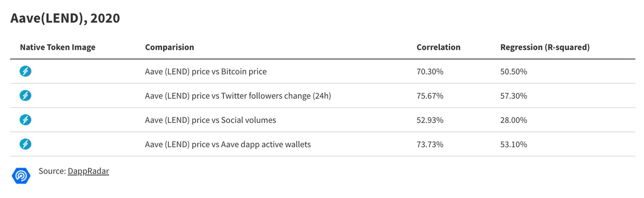
Task: Click the Aave(LEND), 2020 heading
Action: coord(65,19)
